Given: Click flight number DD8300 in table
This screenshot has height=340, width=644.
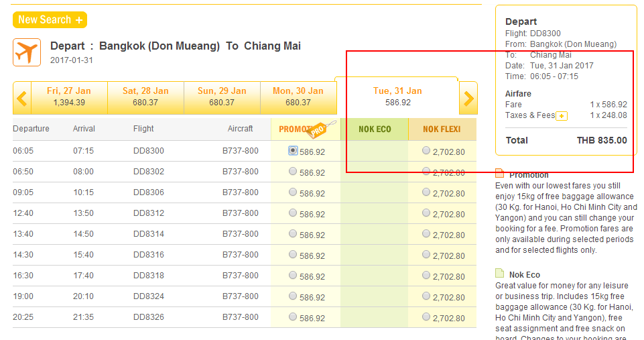Looking at the screenshot, I should coord(149,151).
